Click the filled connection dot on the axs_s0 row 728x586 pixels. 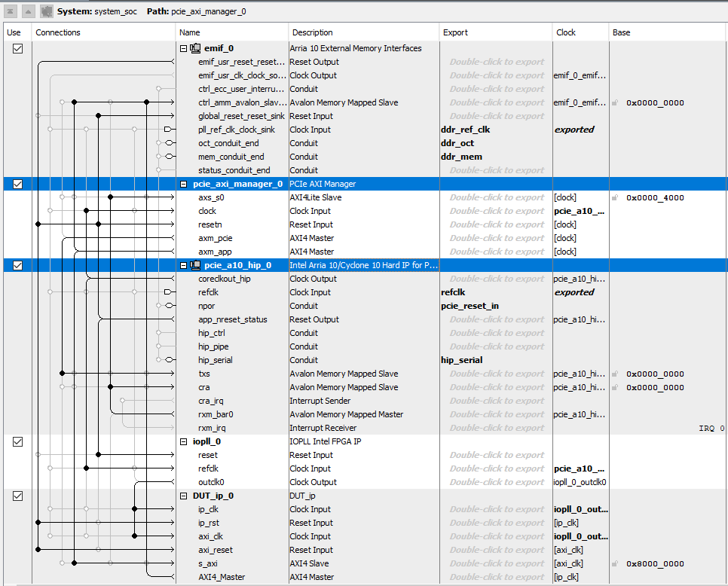(x=111, y=197)
